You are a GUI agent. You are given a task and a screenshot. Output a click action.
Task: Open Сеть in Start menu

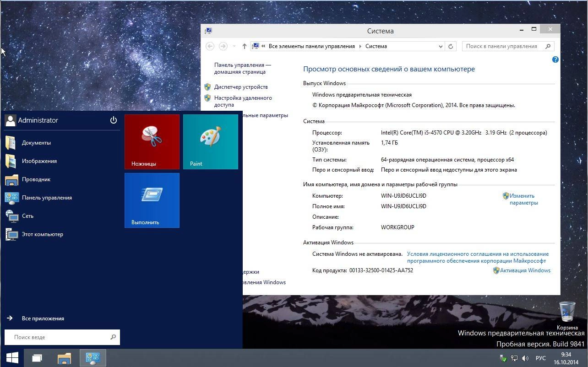[62, 216]
